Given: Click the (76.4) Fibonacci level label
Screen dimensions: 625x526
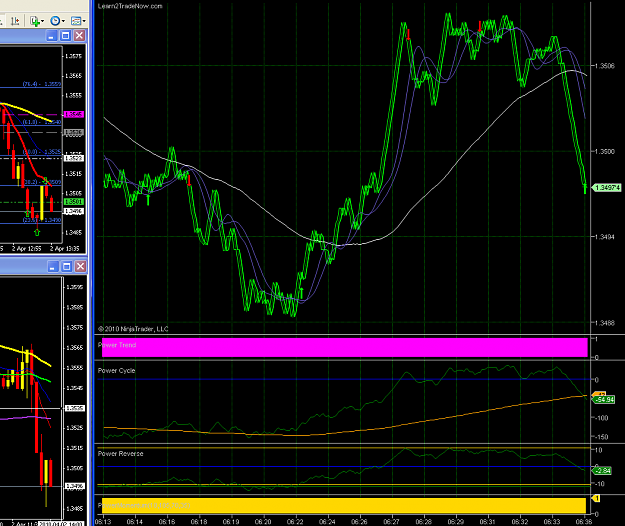Looking at the screenshot, I should (41, 84).
